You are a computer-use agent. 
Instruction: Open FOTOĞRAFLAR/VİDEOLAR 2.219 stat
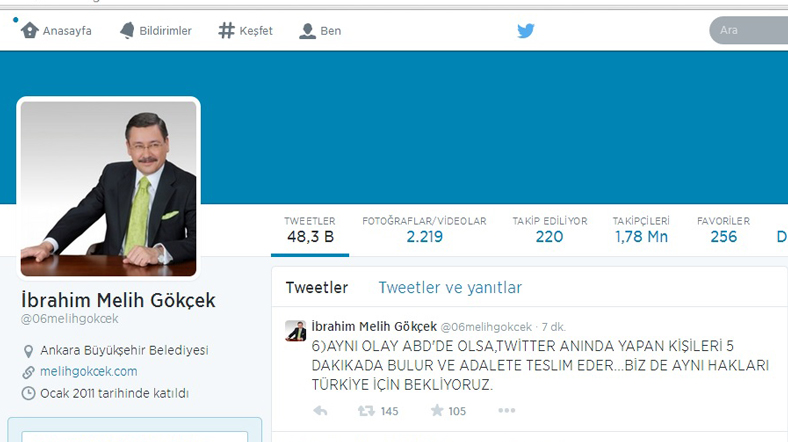(x=425, y=230)
